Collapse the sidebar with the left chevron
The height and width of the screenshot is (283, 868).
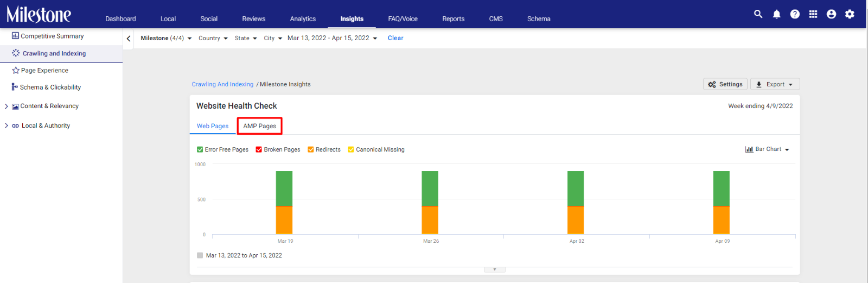pos(129,39)
